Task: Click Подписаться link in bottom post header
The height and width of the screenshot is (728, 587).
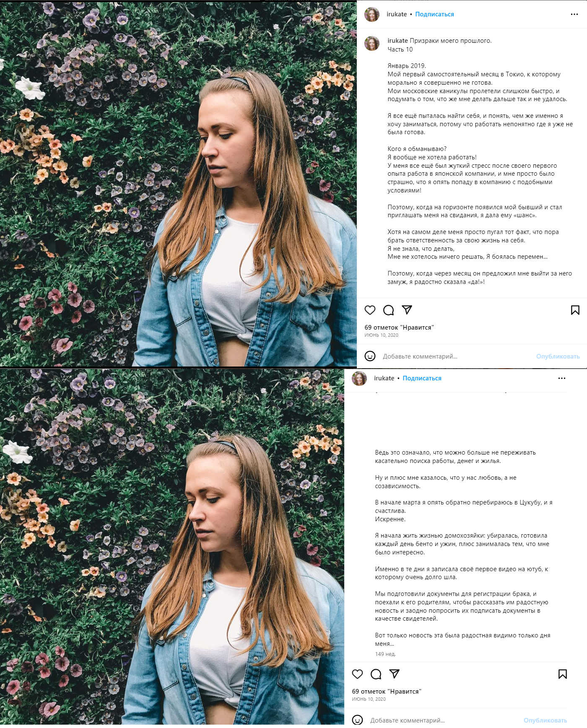Action: tap(422, 378)
